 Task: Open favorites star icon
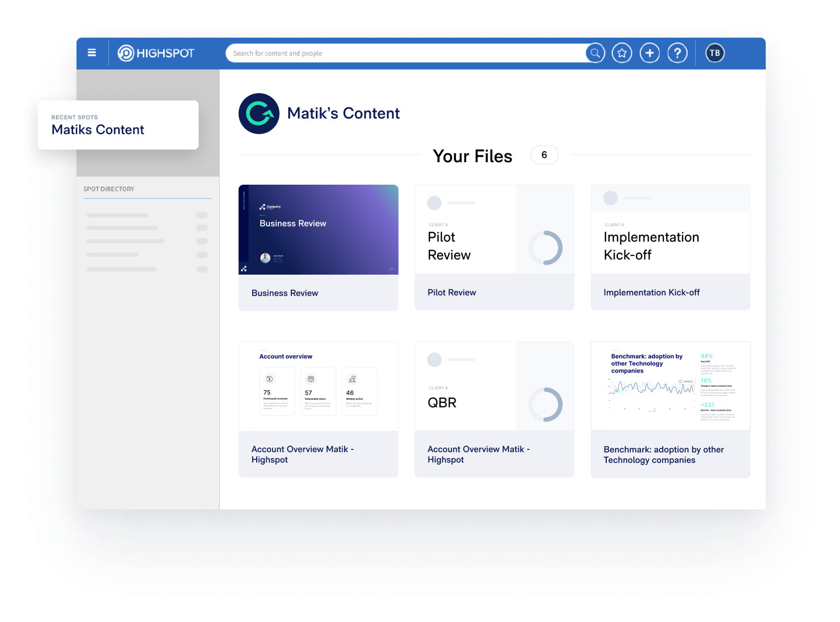pyautogui.click(x=622, y=53)
